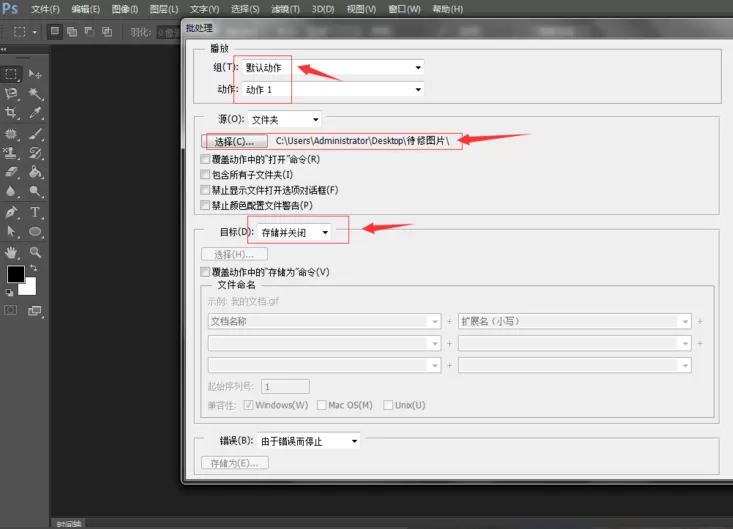Screen dimensions: 733x529
Task: Click Intersect with selection mode icon
Action: click(x=107, y=32)
